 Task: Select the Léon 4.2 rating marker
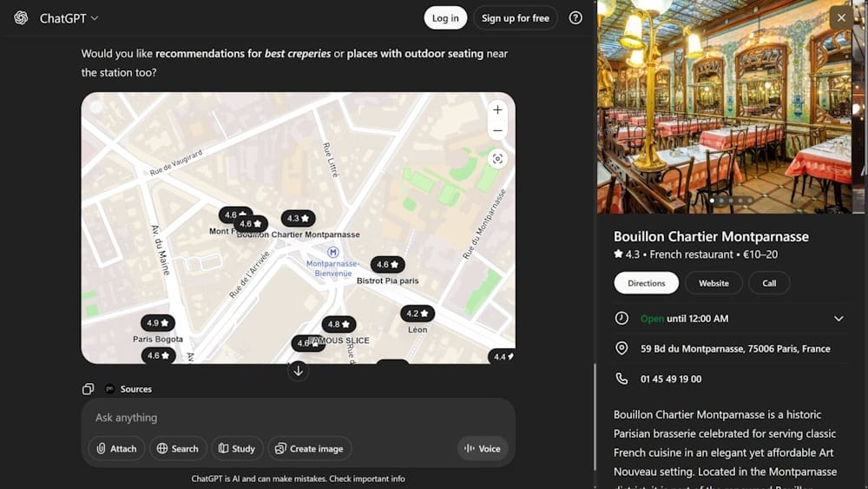pos(418,314)
